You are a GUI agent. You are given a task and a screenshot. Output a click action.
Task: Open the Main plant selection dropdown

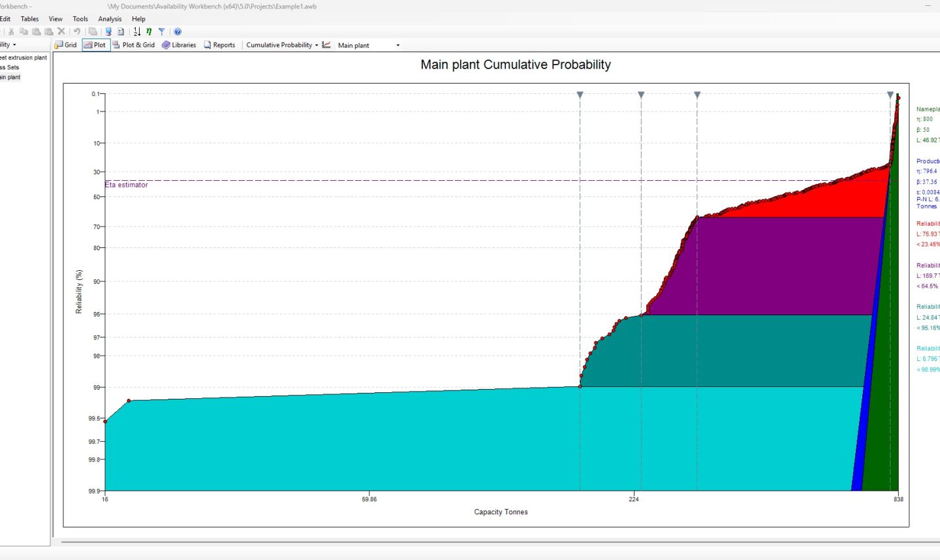pyautogui.click(x=397, y=44)
